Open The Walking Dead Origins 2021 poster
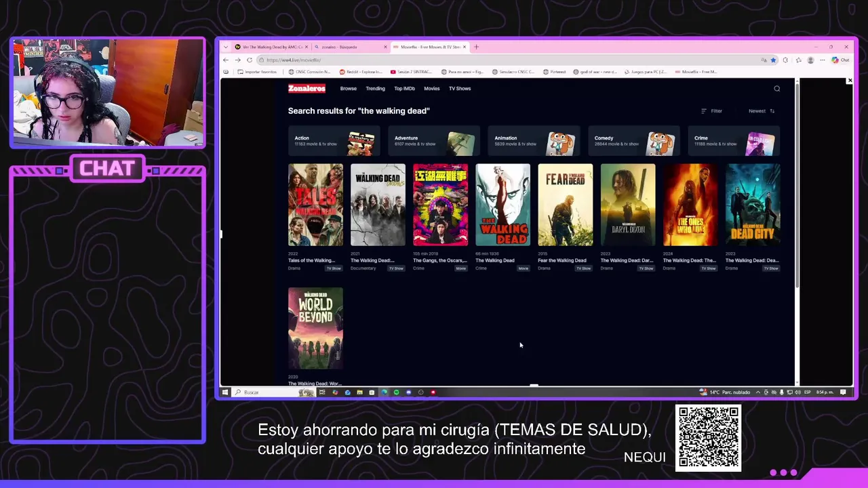 (x=378, y=205)
